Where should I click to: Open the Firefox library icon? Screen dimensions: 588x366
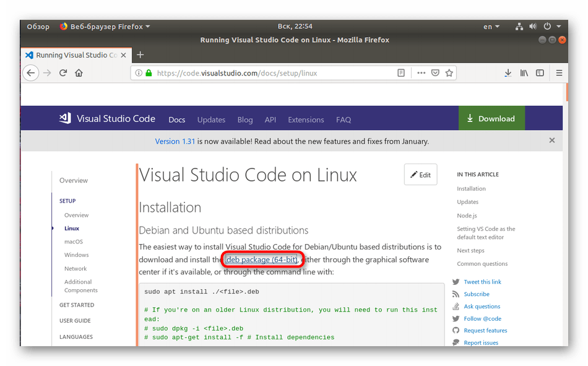click(x=524, y=73)
